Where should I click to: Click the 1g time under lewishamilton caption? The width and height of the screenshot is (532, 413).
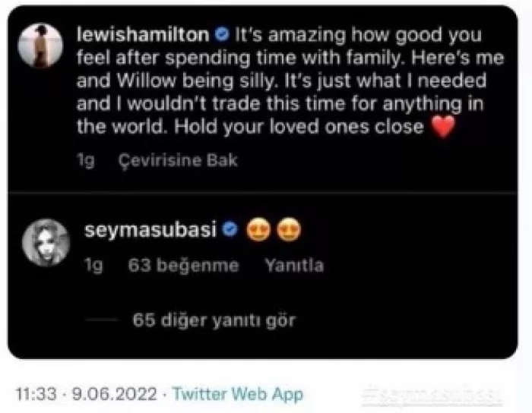point(85,160)
